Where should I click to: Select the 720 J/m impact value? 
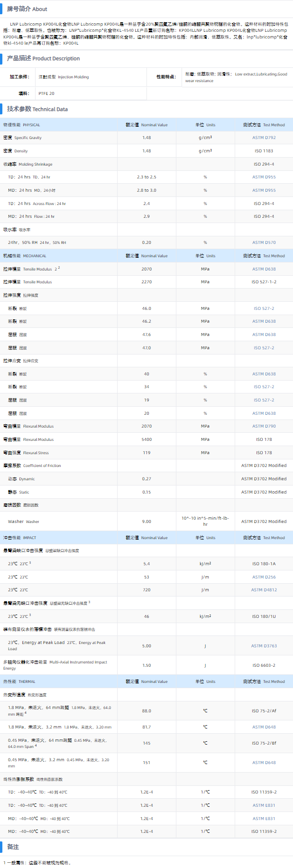146,590
